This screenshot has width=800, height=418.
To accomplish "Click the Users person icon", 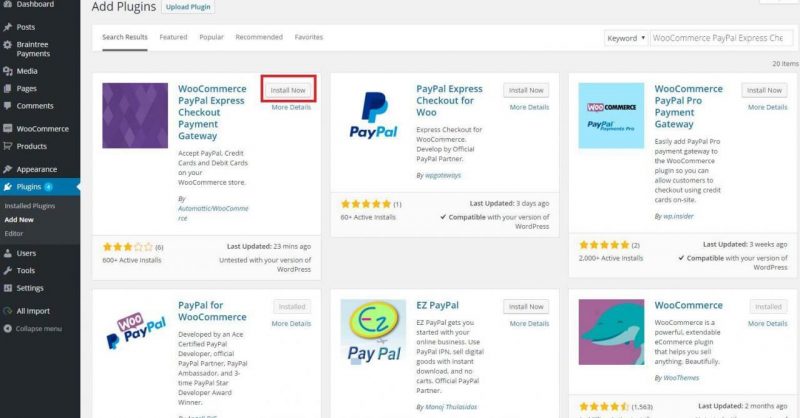I will pyautogui.click(x=8, y=254).
